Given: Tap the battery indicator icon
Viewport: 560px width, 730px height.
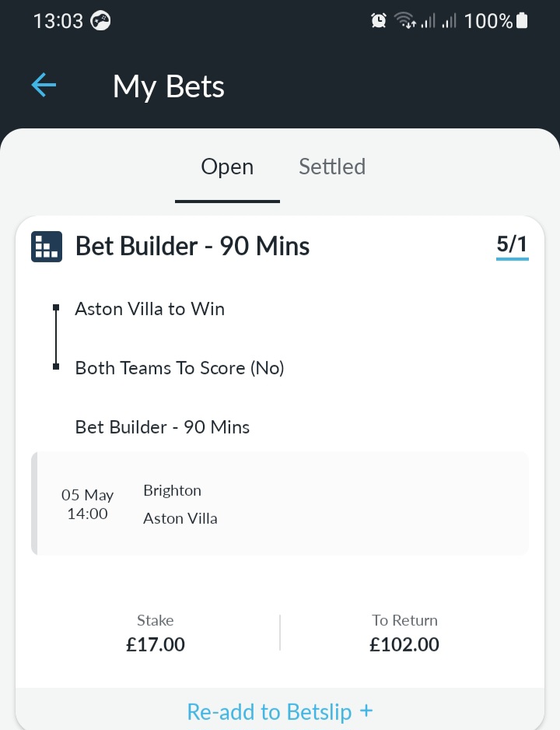Looking at the screenshot, I should tap(523, 20).
